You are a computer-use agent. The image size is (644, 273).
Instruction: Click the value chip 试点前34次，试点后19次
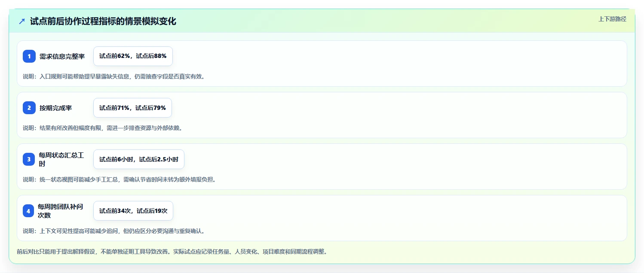pyautogui.click(x=133, y=211)
